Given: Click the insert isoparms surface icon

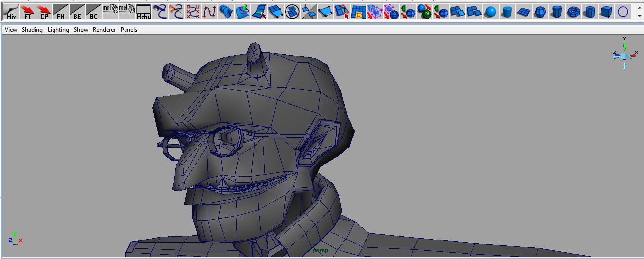Looking at the screenshot, I should (x=259, y=11).
